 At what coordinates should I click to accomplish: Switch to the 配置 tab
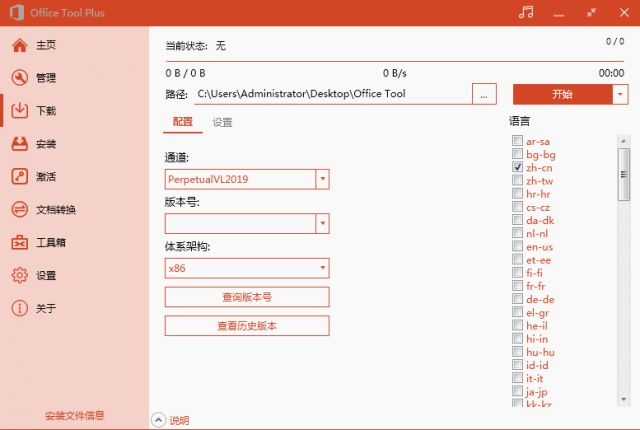click(x=182, y=122)
